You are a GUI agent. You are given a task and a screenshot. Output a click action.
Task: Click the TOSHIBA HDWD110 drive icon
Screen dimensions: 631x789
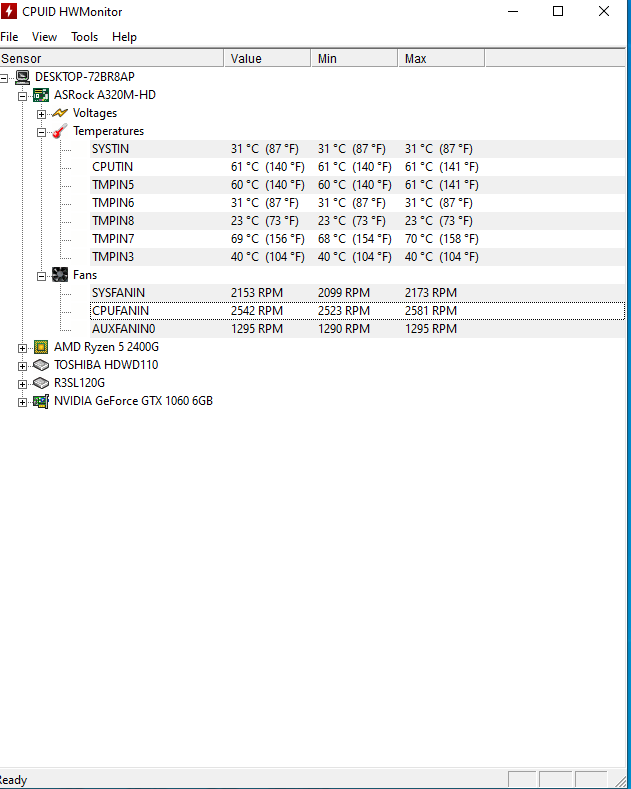(41, 365)
